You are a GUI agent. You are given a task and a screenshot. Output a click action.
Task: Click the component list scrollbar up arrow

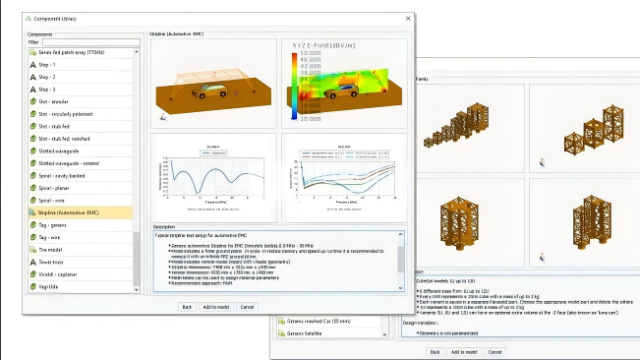[x=136, y=52]
